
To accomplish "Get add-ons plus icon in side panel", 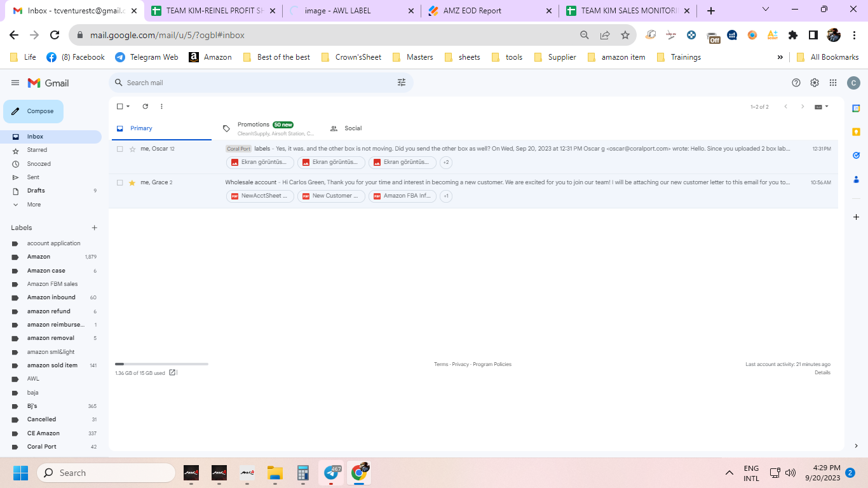I will (x=856, y=217).
